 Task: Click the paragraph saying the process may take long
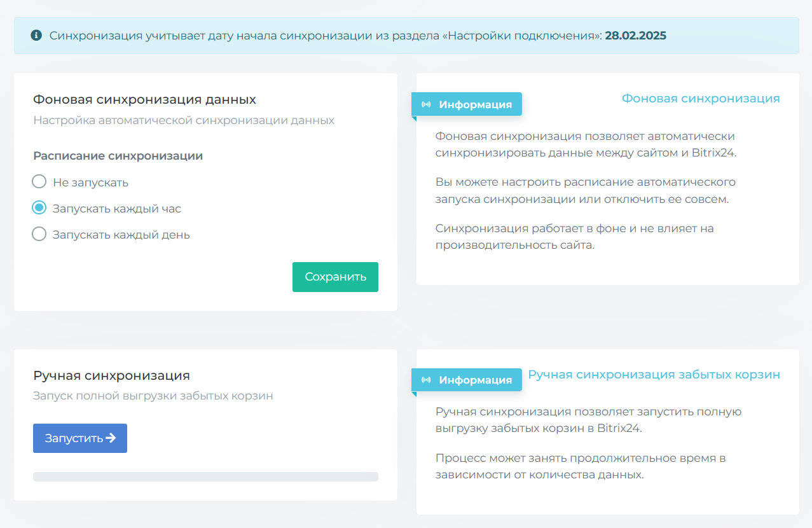click(x=580, y=466)
